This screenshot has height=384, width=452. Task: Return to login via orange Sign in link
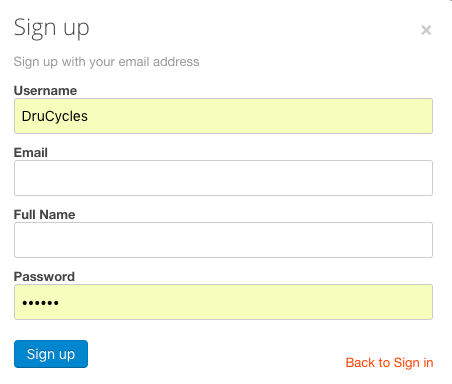389,362
